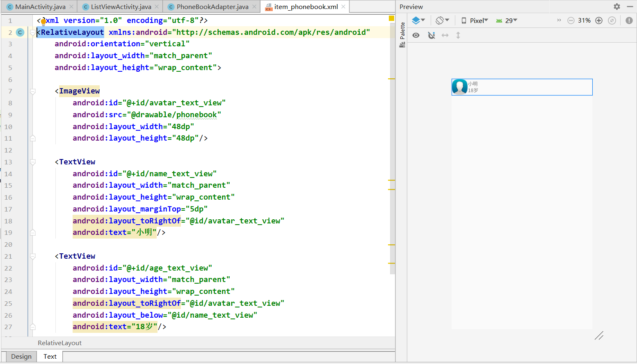637x364 pixels.
Task: Switch to MainActivity.java tab
Action: pyautogui.click(x=40, y=7)
